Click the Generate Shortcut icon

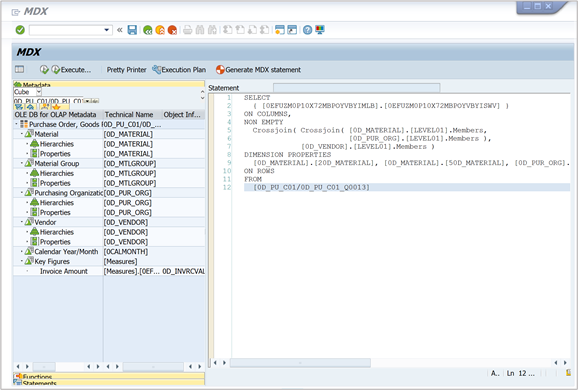click(292, 30)
